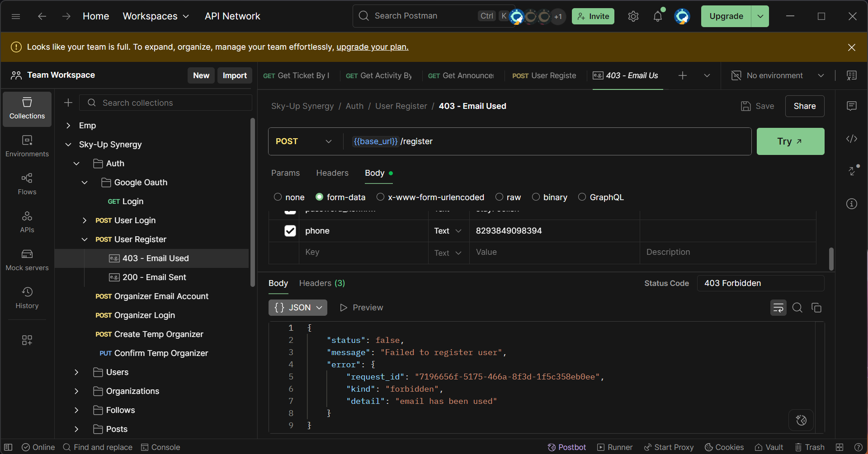This screenshot has width=868, height=454.
Task: Copy the response body
Action: click(816, 308)
